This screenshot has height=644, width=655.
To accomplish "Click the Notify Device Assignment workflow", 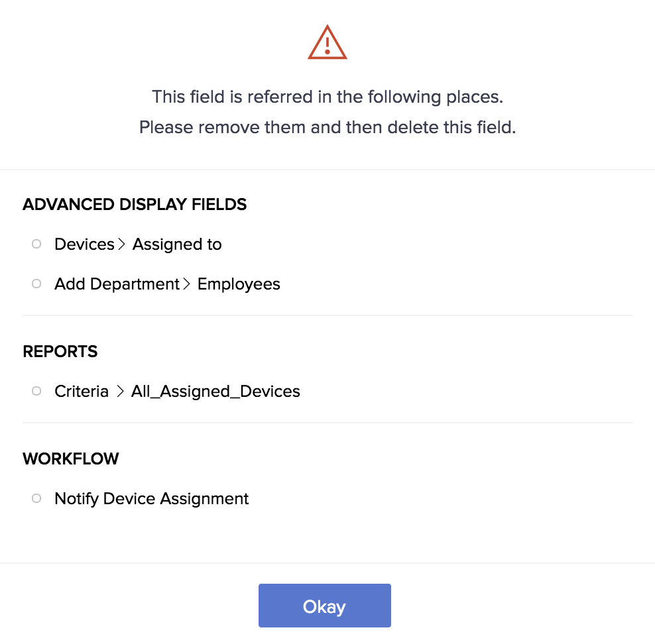I will coord(151,499).
